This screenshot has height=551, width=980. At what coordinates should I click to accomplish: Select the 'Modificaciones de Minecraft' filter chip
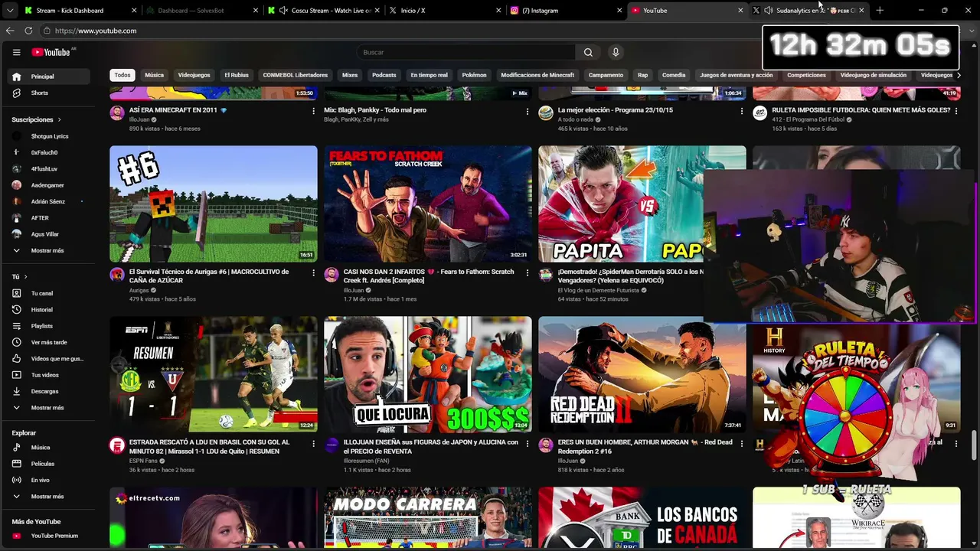[537, 75]
